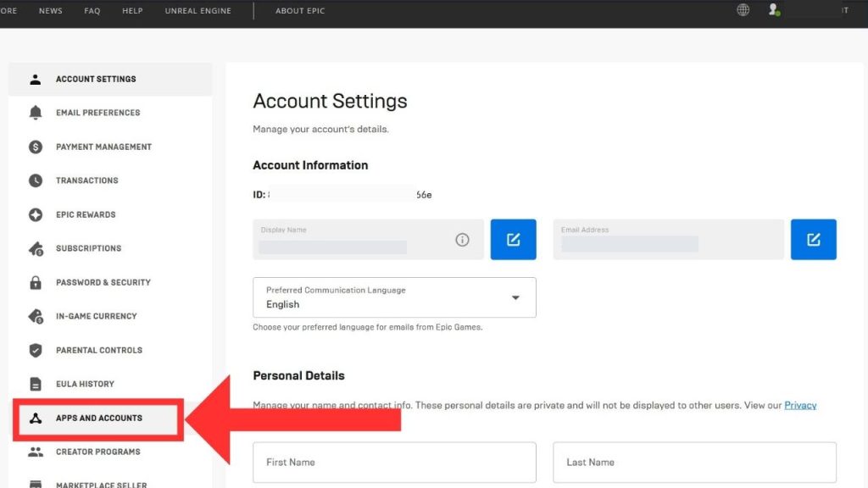Open Help in the top navigation

click(x=132, y=10)
